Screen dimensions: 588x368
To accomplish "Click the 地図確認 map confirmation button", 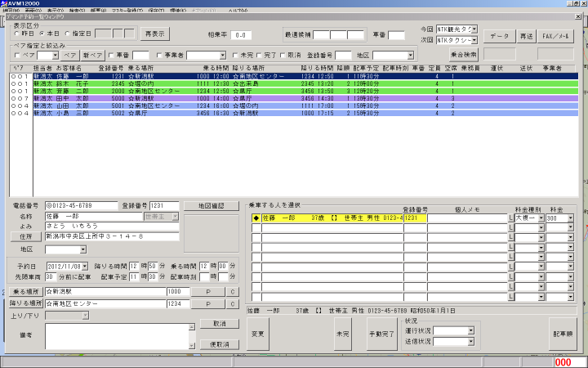I will [x=206, y=205].
